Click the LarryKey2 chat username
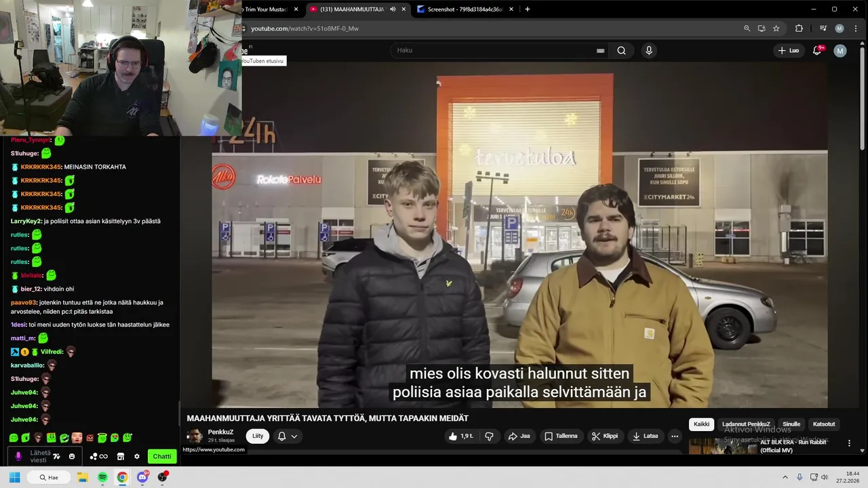 click(x=26, y=221)
